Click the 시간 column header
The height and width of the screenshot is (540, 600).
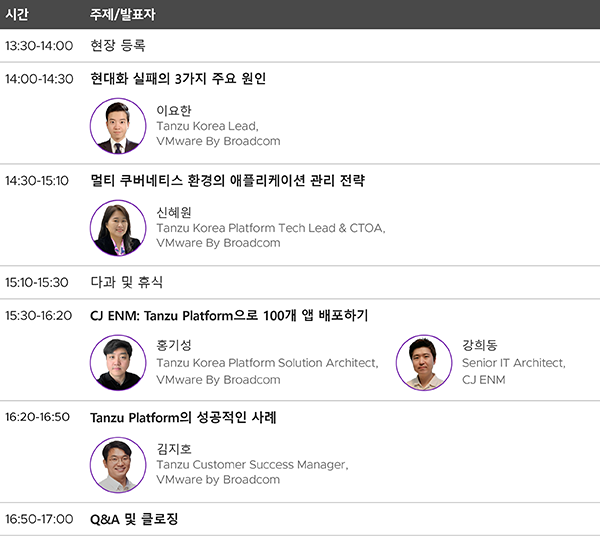click(x=17, y=15)
